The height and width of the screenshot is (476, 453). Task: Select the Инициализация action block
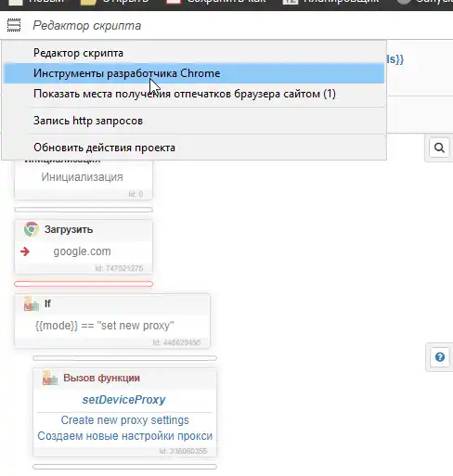click(x=84, y=178)
